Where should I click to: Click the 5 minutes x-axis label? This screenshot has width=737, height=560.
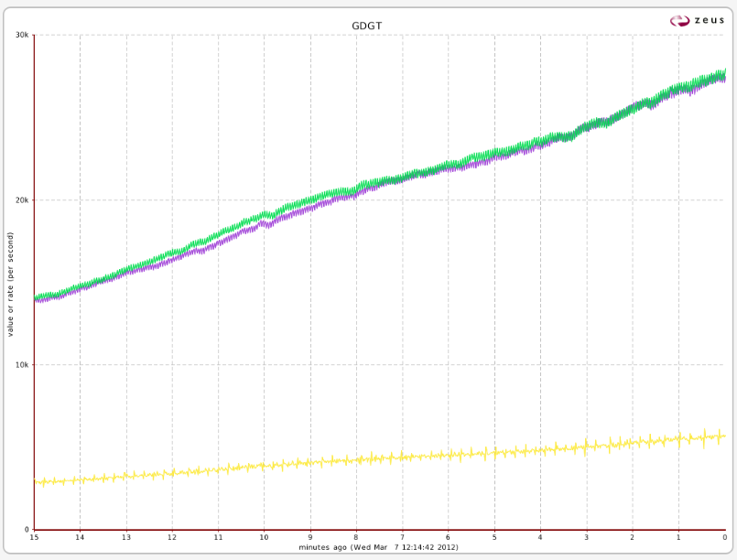494,537
